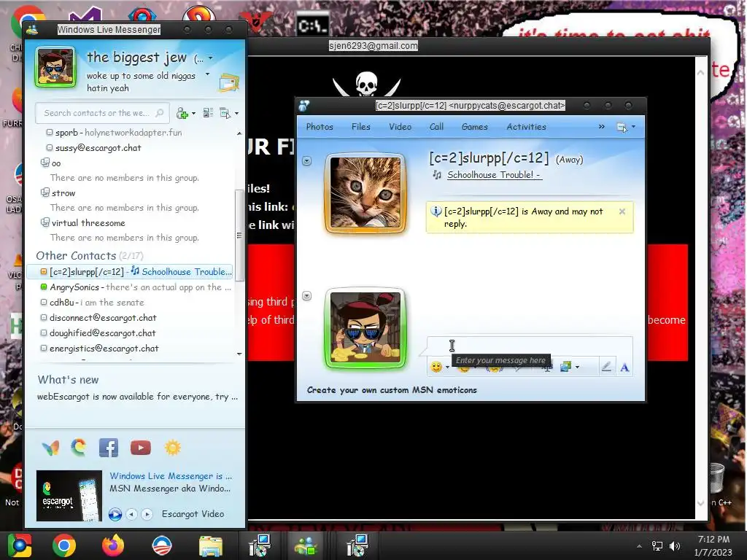Open Firefox from the taskbar
The width and height of the screenshot is (747, 560).
[113, 545]
